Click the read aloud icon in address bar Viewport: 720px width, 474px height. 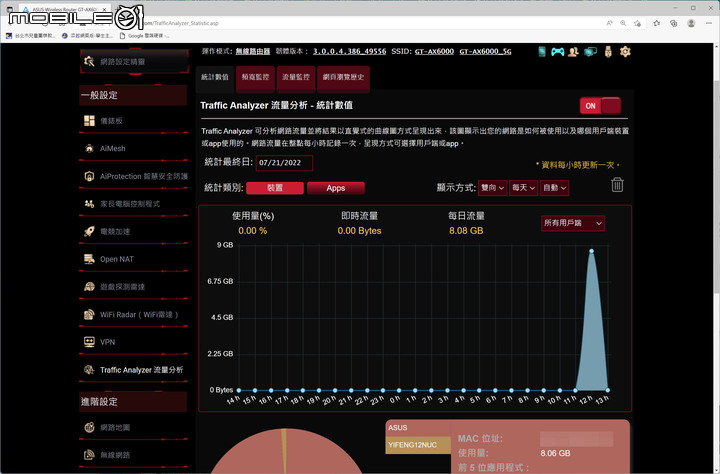coord(609,23)
